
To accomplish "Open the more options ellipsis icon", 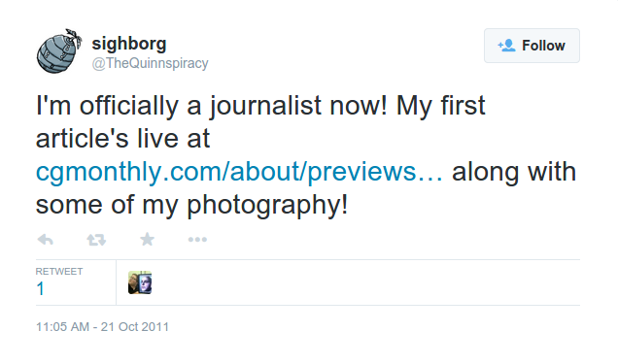I will (197, 239).
